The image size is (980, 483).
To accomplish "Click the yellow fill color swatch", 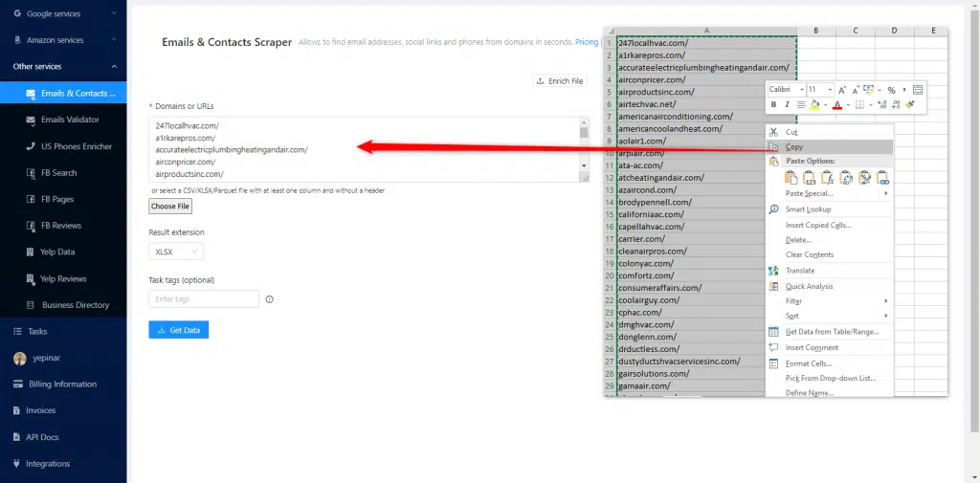I will tap(813, 104).
